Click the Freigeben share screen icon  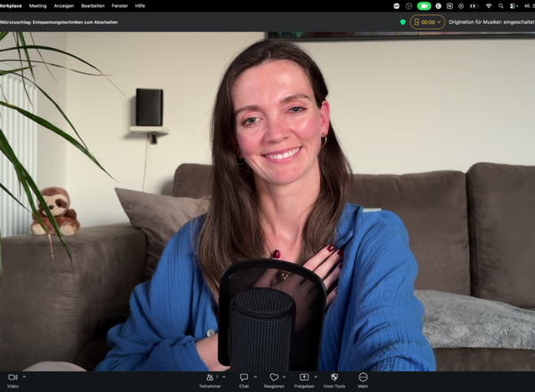(304, 378)
